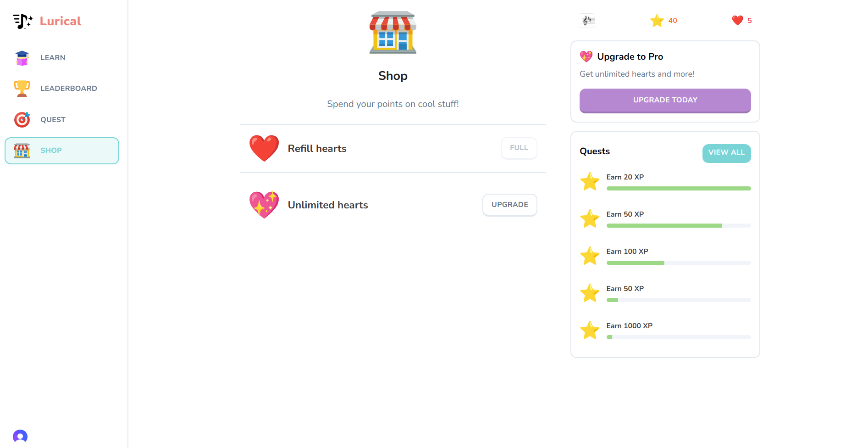Click the red heart lives icon

737,21
